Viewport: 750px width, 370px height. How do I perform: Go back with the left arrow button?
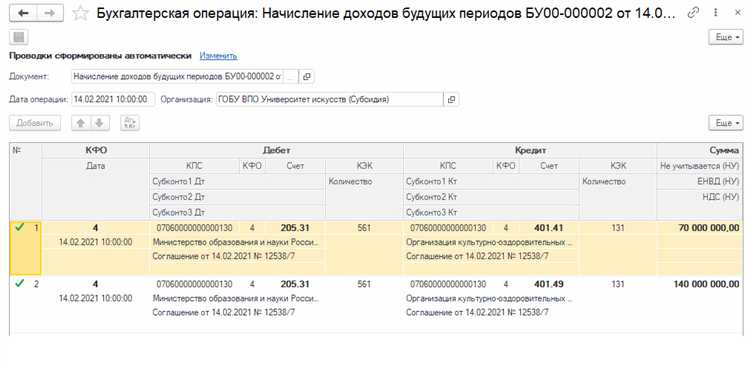point(23,13)
